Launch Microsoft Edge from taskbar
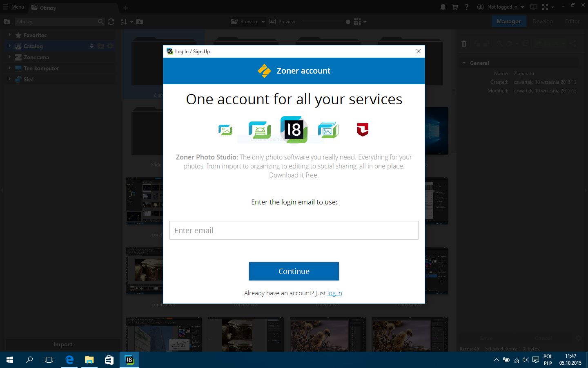 click(69, 360)
